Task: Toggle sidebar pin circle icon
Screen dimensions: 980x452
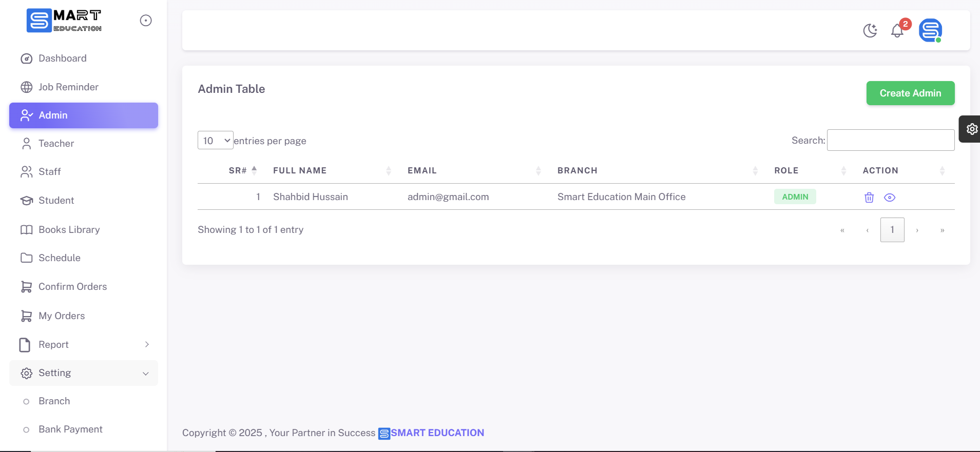Action: pyautogui.click(x=146, y=21)
